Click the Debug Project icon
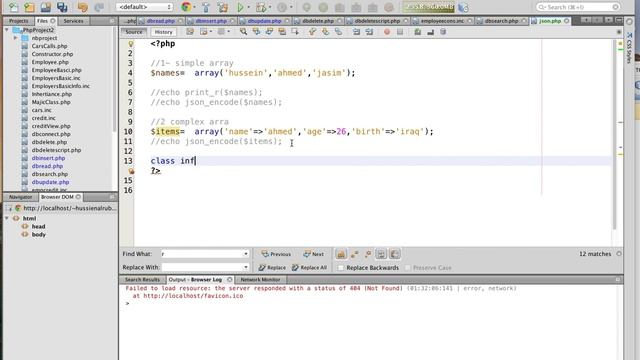The height and width of the screenshot is (360, 640). (x=260, y=7)
